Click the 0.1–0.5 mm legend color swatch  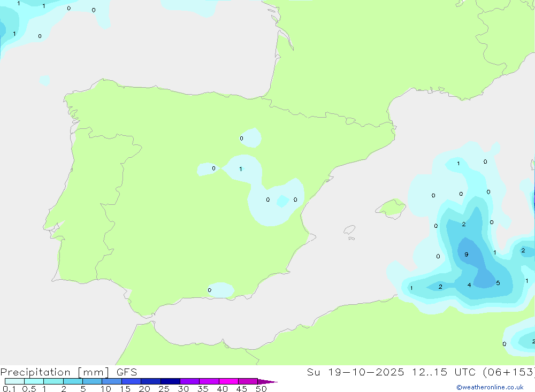click(x=14, y=381)
